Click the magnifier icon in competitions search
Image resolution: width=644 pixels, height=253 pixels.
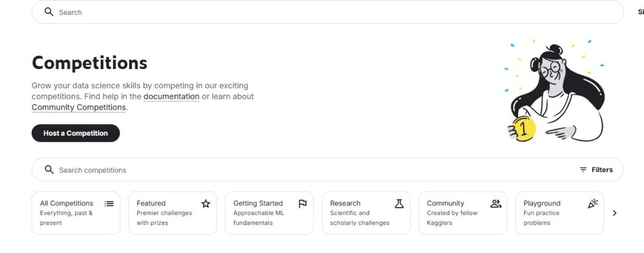click(49, 170)
